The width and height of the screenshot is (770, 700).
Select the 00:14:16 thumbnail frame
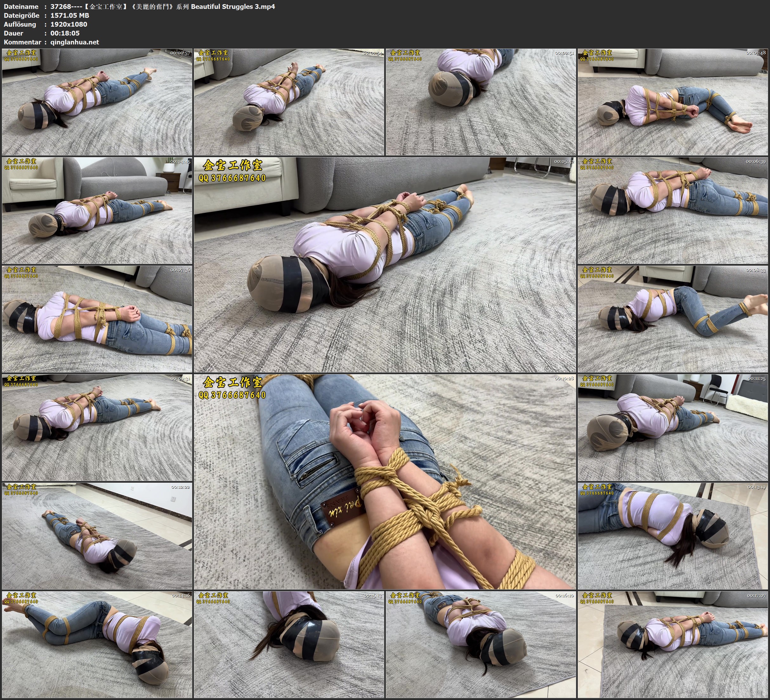[97, 644]
